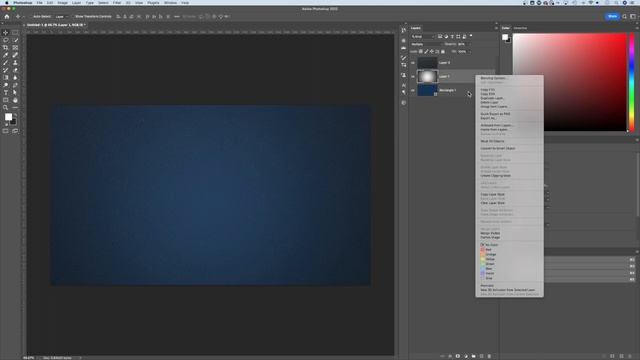This screenshot has width=640, height=360.
Task: Toggle Quick Mask mode icon
Action: (6, 131)
